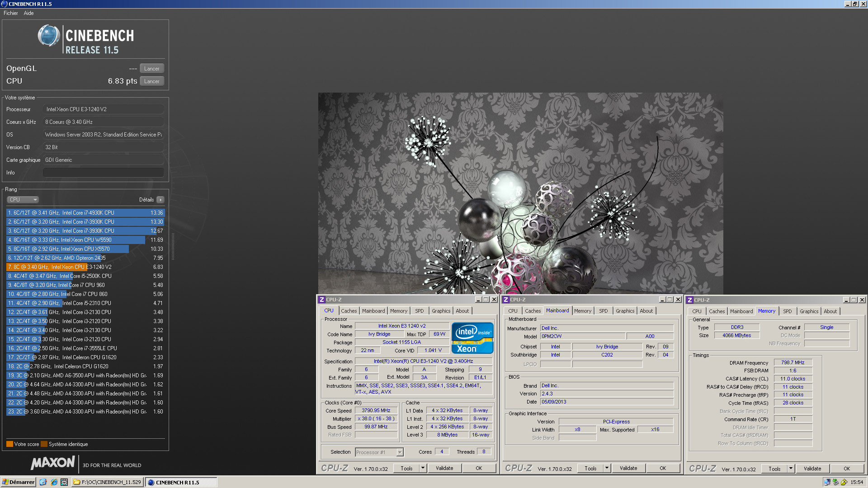The height and width of the screenshot is (488, 868).
Task: Expand Détails arrow in the Rang panel
Action: pyautogui.click(x=160, y=200)
